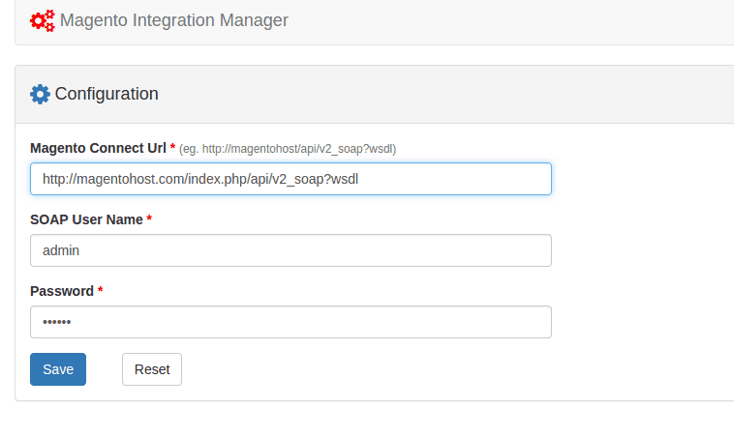Viewport: 734px width, 437px height.
Task: Click empty space right of Reset button
Action: (400, 369)
